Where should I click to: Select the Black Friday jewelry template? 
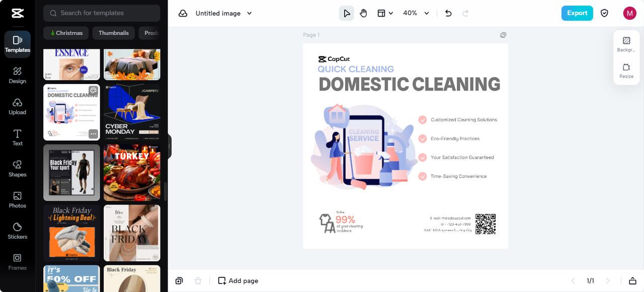click(132, 233)
